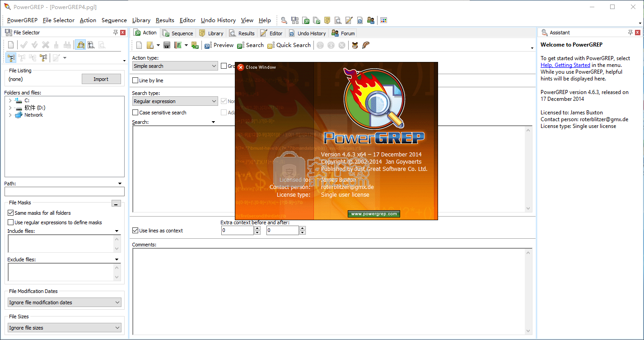The width and height of the screenshot is (644, 340).
Task: Enable the Line by line checkbox
Action: 135,80
